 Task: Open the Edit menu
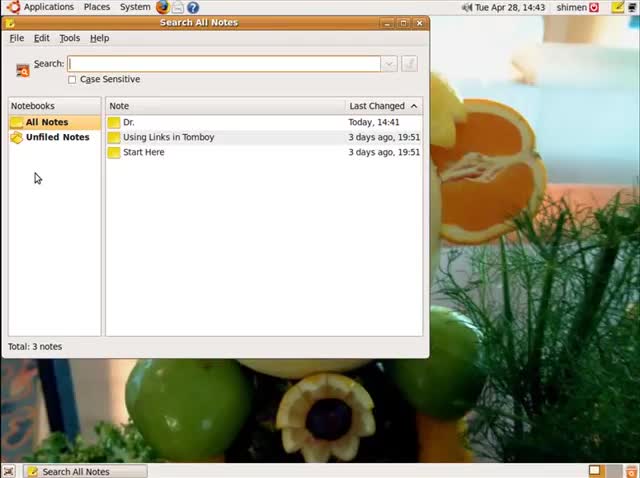(x=42, y=38)
